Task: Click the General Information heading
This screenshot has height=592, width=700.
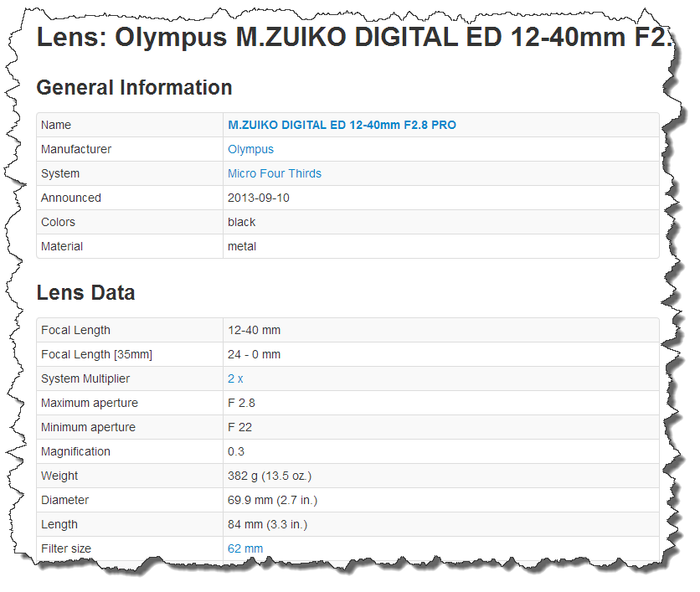Action: pos(134,88)
